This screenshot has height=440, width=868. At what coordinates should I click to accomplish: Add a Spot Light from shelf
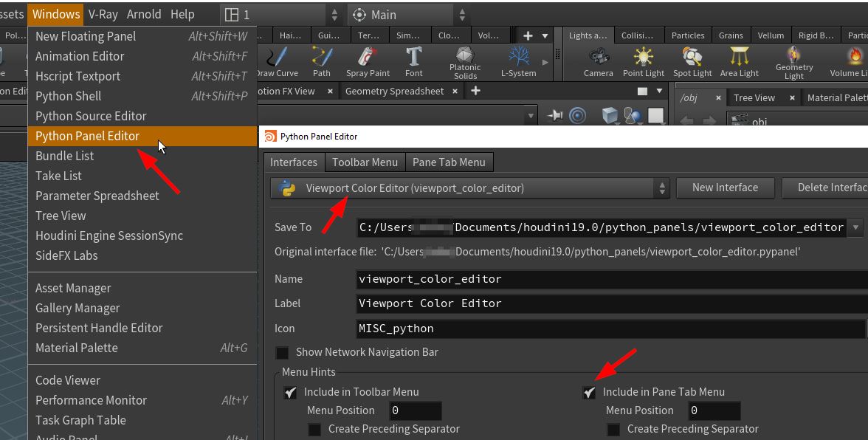click(x=692, y=61)
